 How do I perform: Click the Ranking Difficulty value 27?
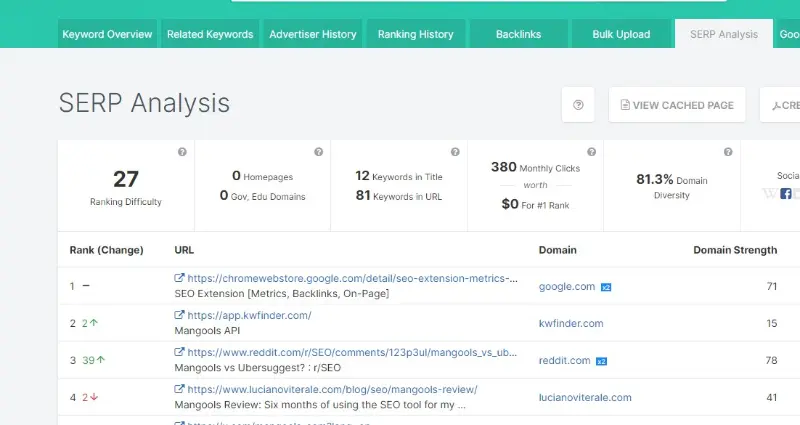126,179
